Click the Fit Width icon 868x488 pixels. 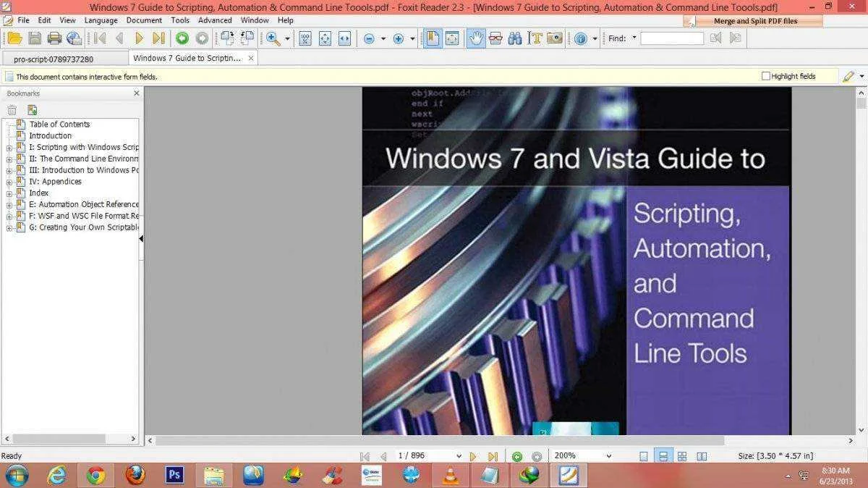[x=344, y=38]
